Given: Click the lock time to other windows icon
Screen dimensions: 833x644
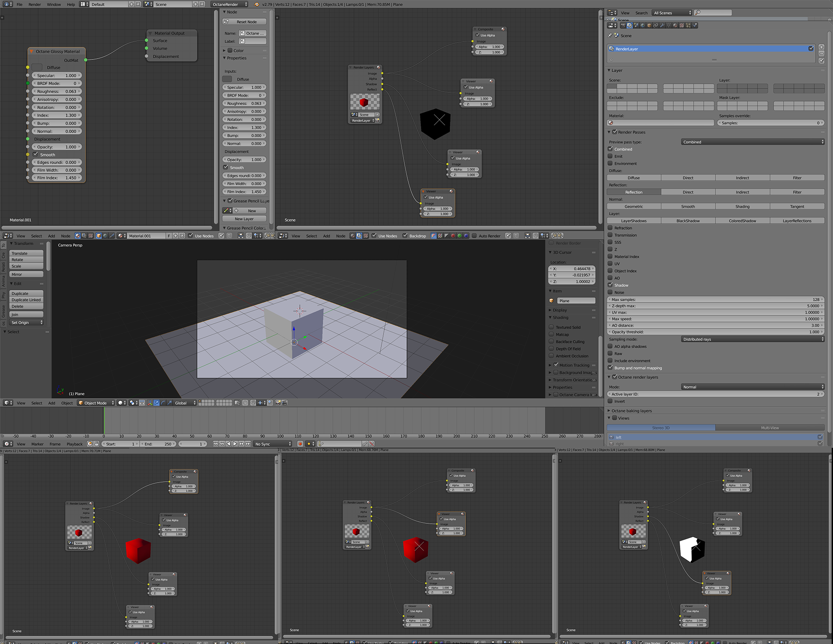Looking at the screenshot, I should pos(96,444).
